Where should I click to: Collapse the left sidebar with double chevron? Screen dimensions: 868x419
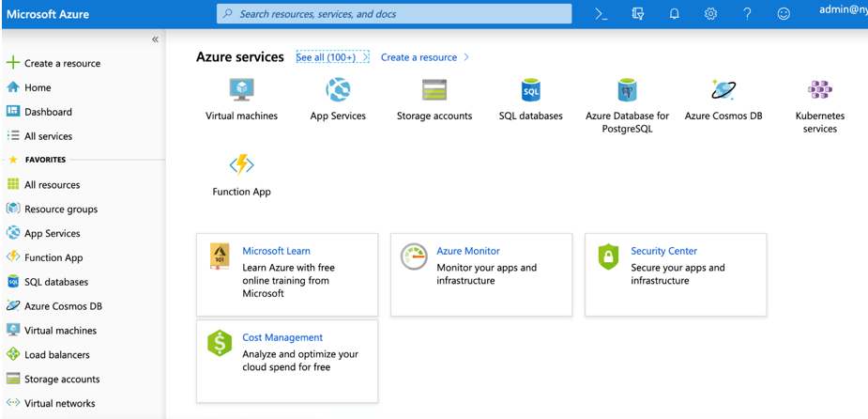[x=155, y=39]
